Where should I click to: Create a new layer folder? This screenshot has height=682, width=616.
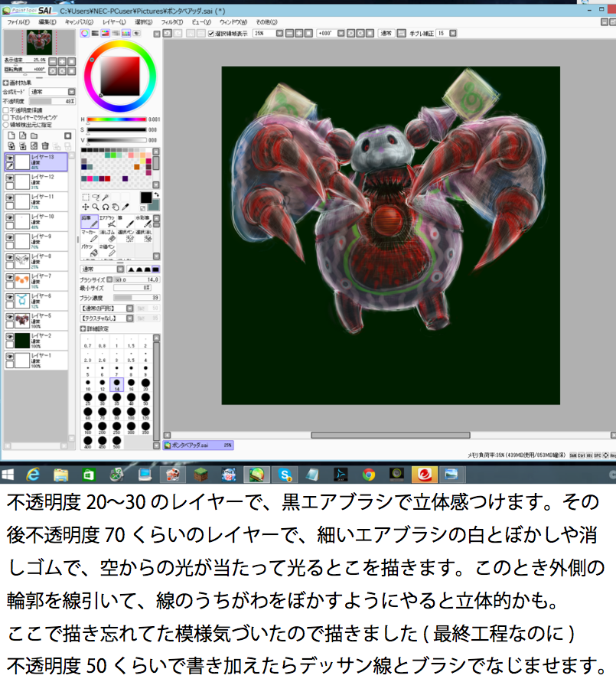coord(34,135)
